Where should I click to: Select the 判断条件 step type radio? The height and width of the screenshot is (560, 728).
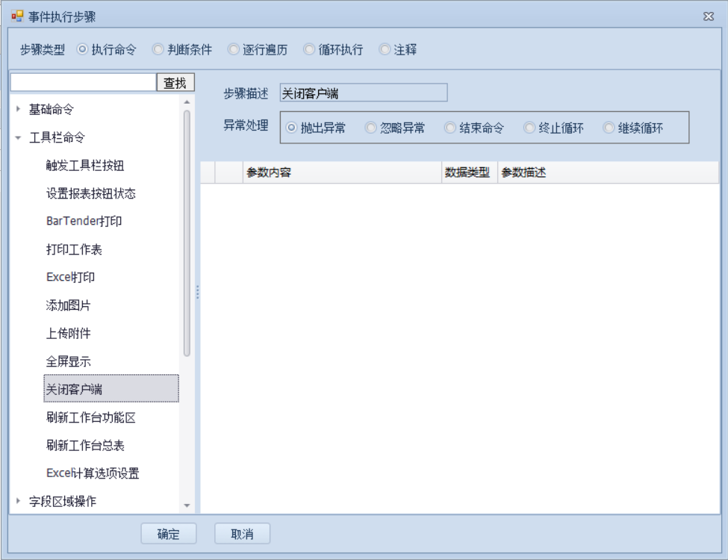(x=158, y=50)
